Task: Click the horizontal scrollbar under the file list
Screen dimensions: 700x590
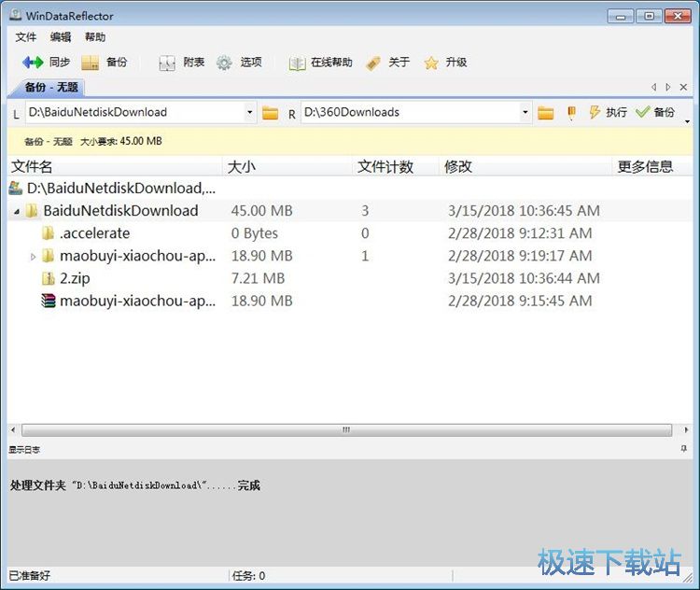Action: [345, 430]
